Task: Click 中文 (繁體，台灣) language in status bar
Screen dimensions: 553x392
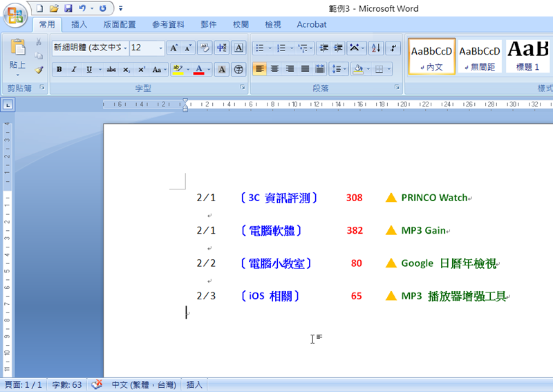Action: [x=144, y=384]
